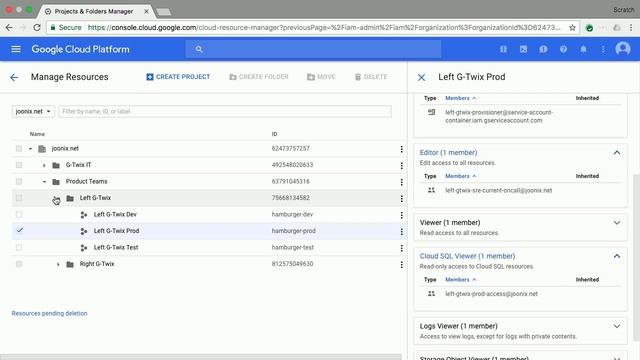Click the CREATE PROJECT button
This screenshot has height=360, width=640.
click(178, 77)
